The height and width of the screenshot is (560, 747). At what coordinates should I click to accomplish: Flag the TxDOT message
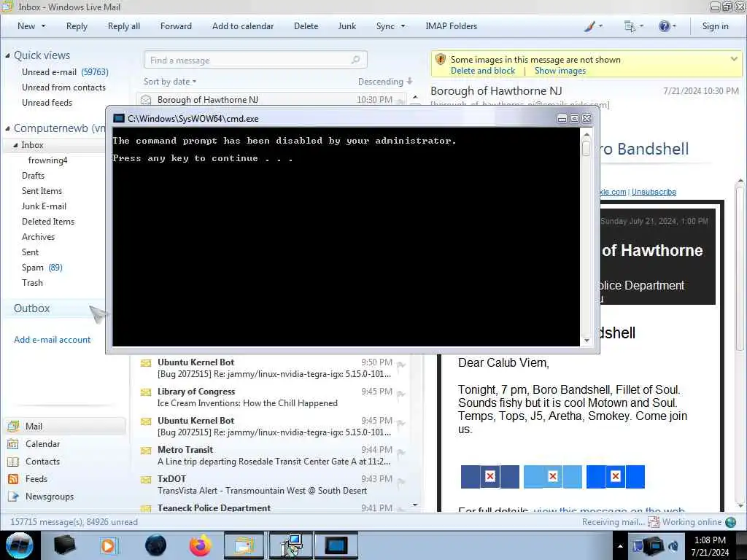pos(400,482)
